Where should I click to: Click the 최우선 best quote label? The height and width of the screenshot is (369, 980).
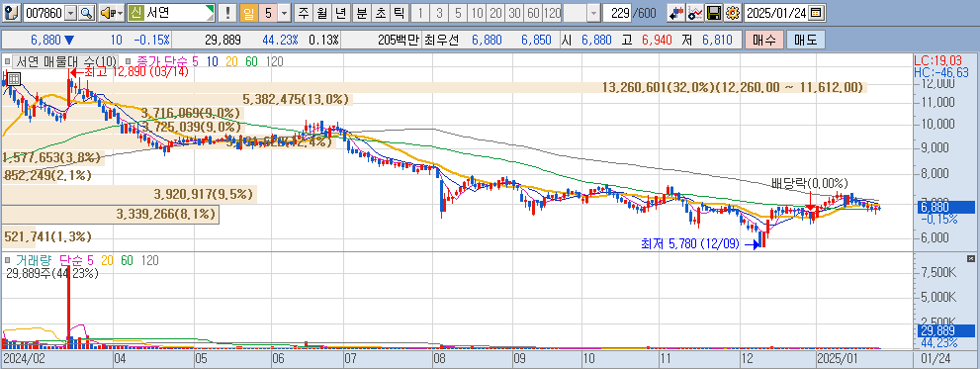pos(441,40)
